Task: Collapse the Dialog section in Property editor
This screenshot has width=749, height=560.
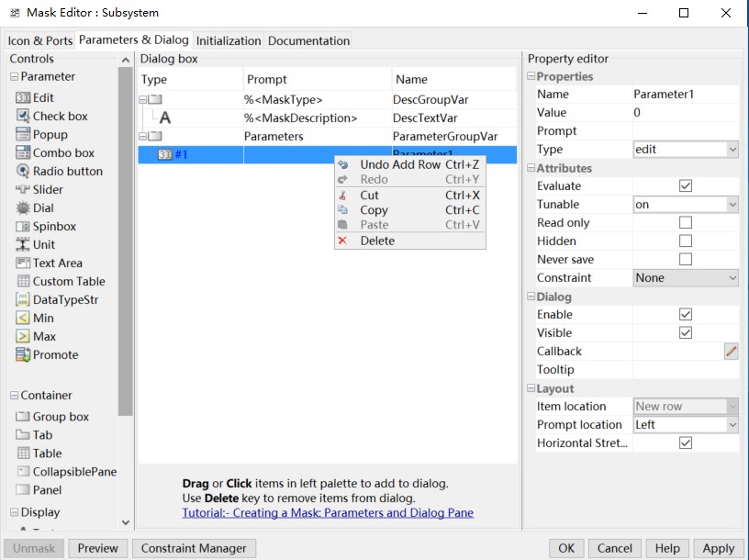Action: (531, 297)
